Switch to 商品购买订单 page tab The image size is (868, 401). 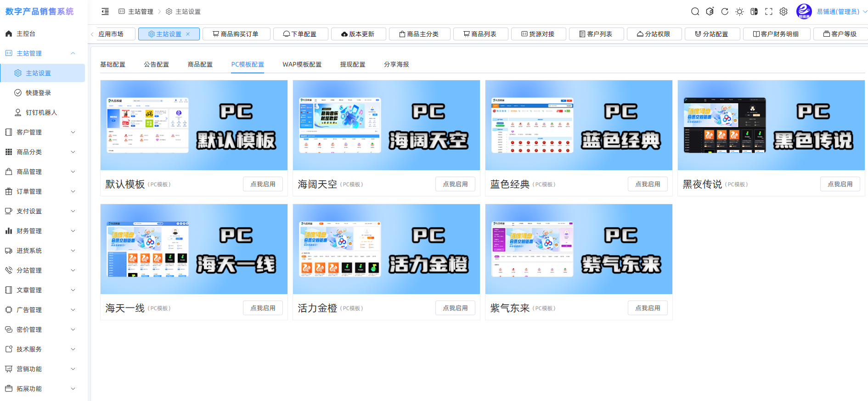[x=236, y=34]
